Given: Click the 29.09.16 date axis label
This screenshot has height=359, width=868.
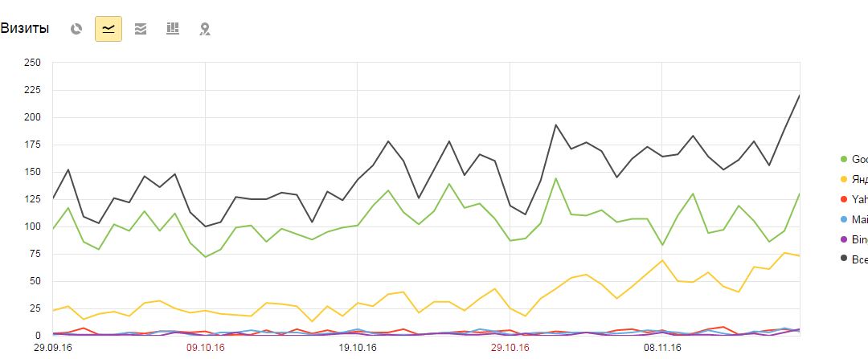Looking at the screenshot, I should pyautogui.click(x=53, y=347).
